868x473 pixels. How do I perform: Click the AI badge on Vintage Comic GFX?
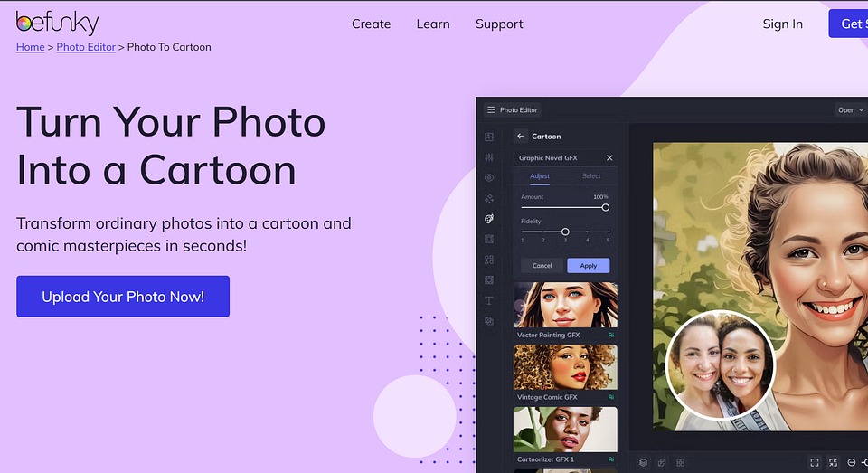(x=611, y=397)
